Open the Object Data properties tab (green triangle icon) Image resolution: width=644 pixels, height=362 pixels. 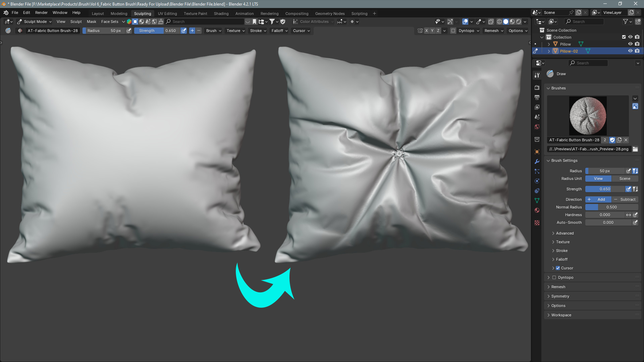click(x=537, y=200)
